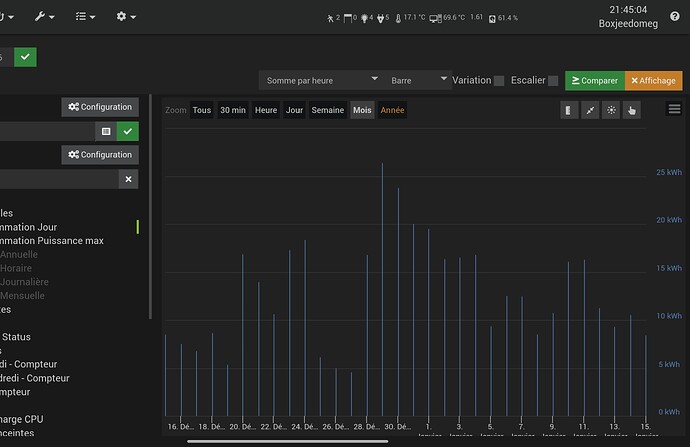690x447 pixels.
Task: Open the Somme par heure dropdown
Action: [319, 80]
